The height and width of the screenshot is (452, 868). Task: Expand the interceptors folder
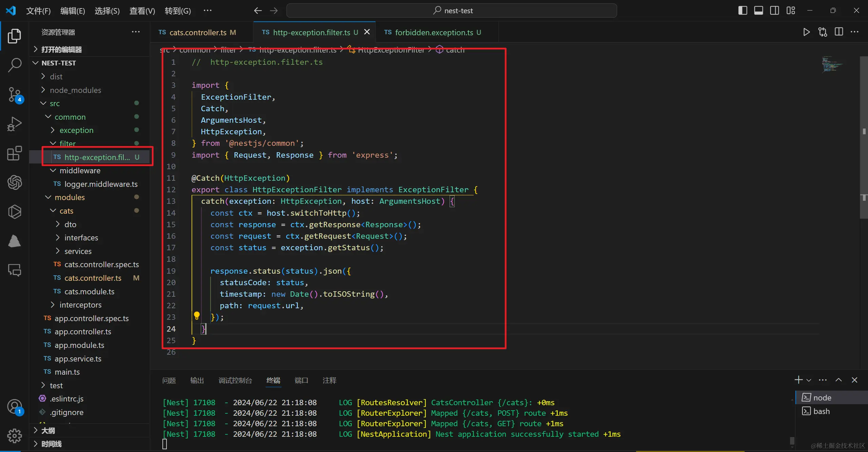(90, 305)
